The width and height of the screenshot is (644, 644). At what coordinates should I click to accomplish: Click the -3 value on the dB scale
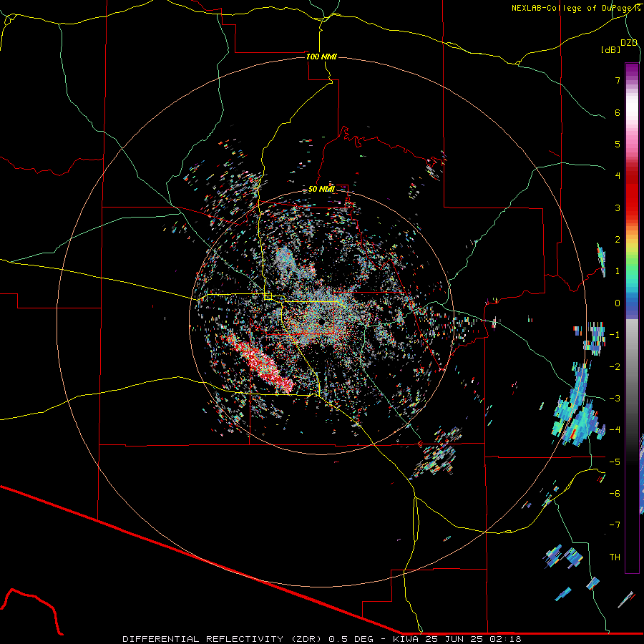(x=615, y=399)
